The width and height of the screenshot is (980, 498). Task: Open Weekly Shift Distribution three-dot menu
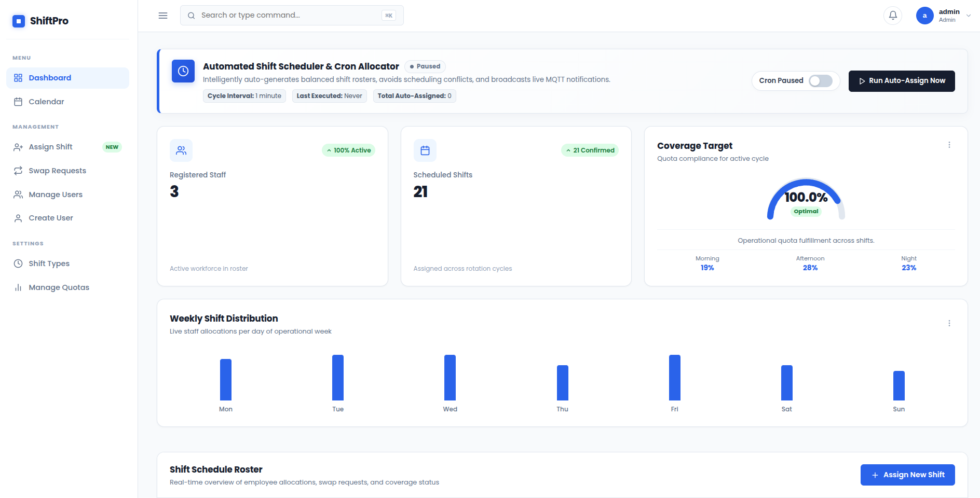tap(949, 323)
